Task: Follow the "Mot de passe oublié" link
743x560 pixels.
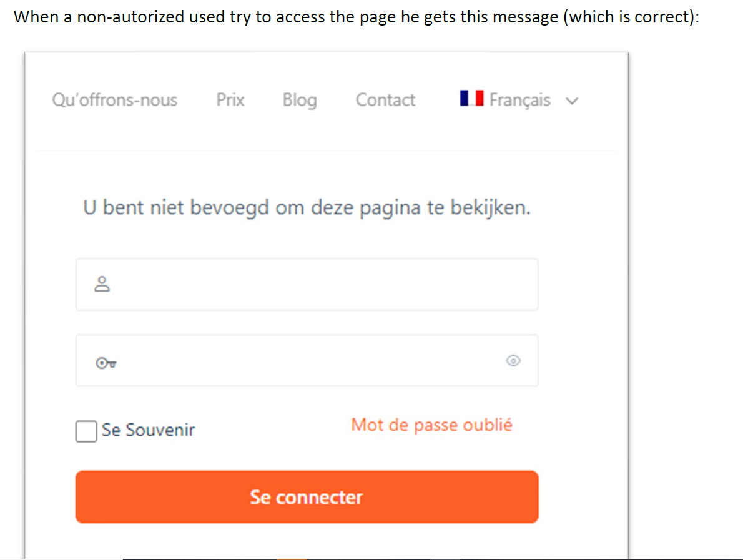Action: (x=431, y=425)
